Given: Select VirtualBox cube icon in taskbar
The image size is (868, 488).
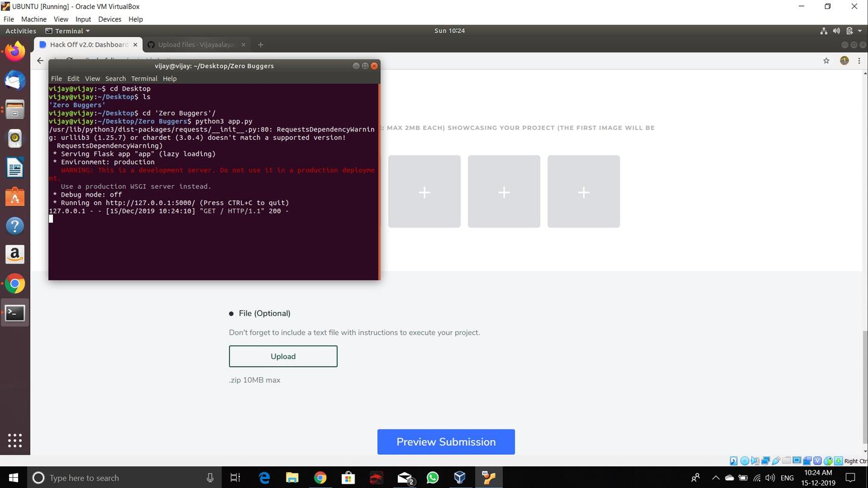Looking at the screenshot, I should (x=460, y=477).
